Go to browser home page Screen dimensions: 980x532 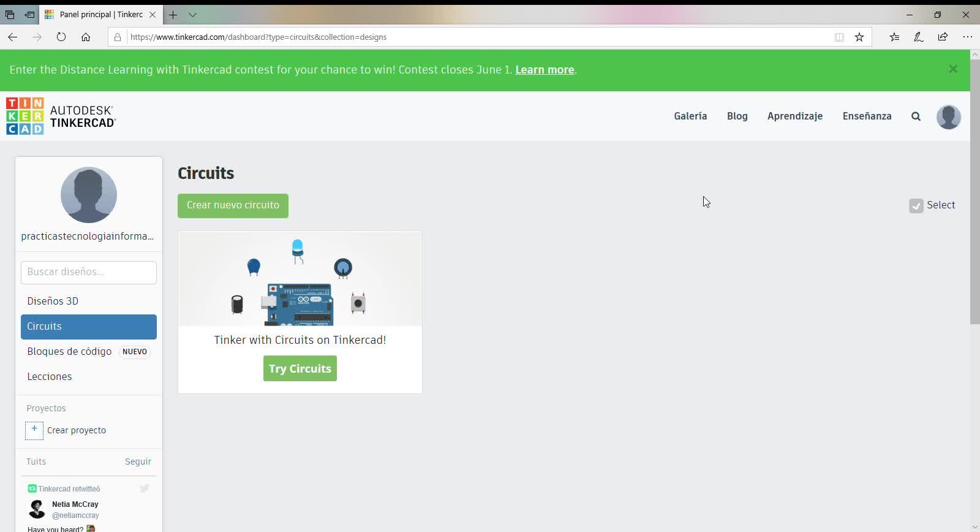pyautogui.click(x=86, y=37)
